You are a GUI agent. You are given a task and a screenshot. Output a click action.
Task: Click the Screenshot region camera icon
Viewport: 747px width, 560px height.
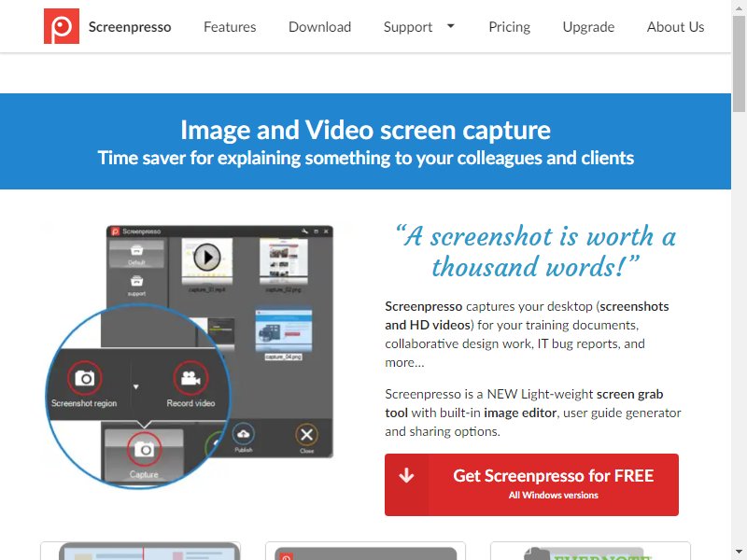85,378
